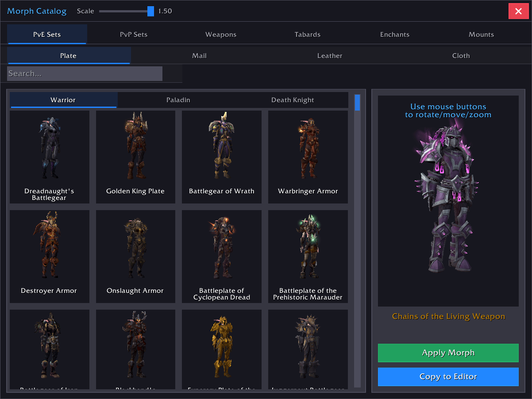The height and width of the screenshot is (399, 532).
Task: Click the Scale slider handle
Action: coord(150,11)
